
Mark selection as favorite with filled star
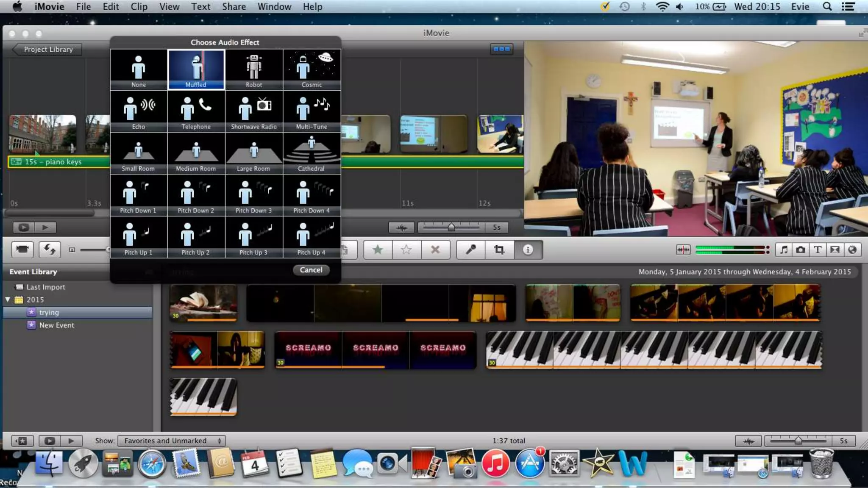[x=378, y=250]
